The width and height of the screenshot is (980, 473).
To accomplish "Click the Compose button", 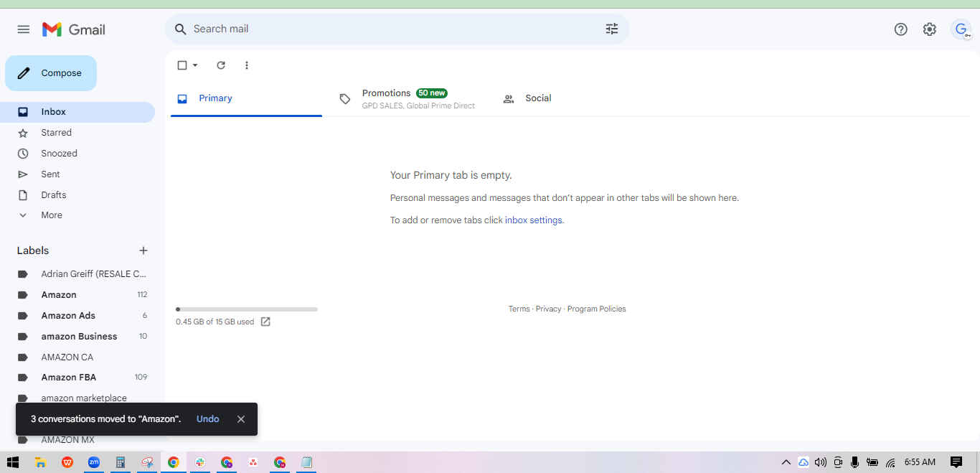I will pyautogui.click(x=51, y=73).
